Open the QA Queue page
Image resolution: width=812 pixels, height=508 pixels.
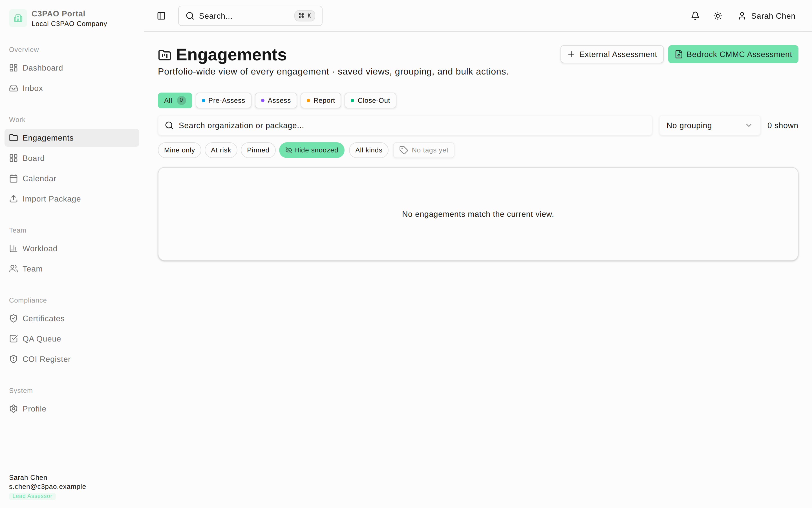click(x=72, y=339)
